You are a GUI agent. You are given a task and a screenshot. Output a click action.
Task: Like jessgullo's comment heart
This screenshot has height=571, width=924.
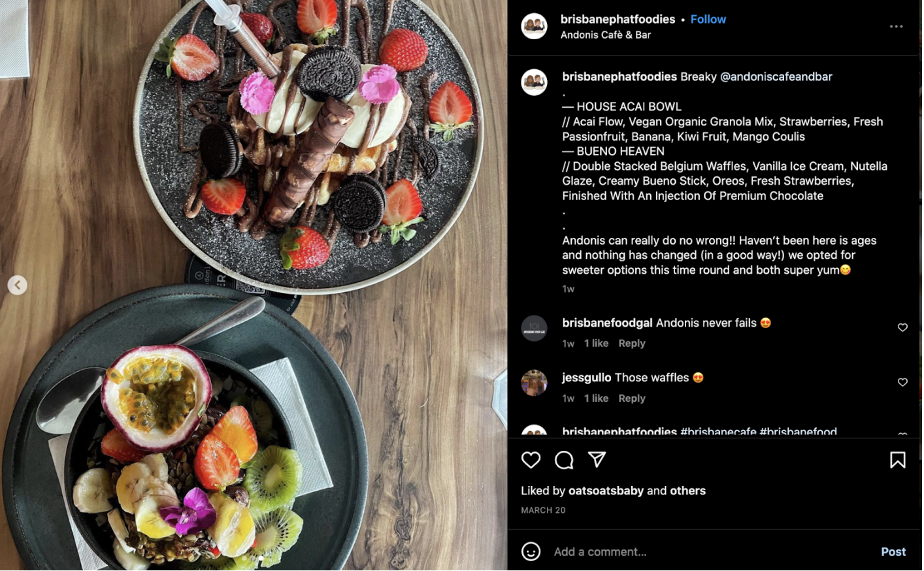coord(902,382)
